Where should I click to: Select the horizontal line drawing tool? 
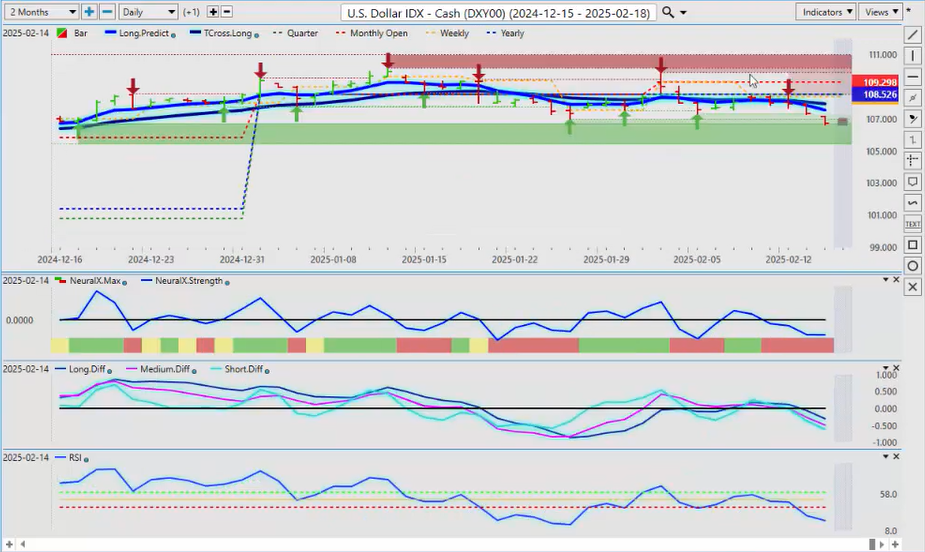coord(912,76)
